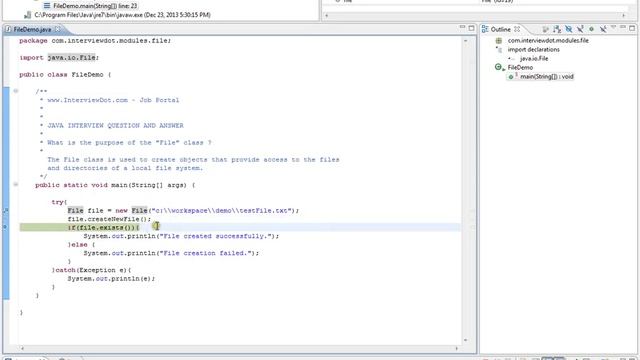
Task: Minimize the Outline view
Action: pos(622,27)
